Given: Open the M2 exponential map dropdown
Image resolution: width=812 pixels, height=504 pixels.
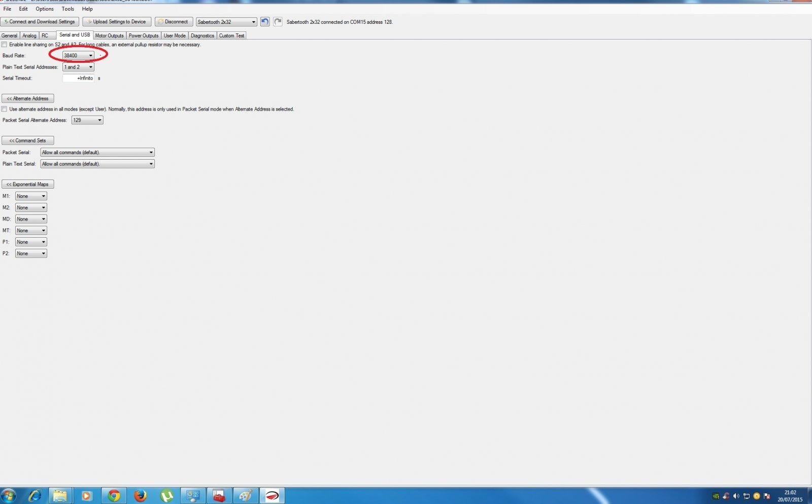Looking at the screenshot, I should (x=31, y=207).
